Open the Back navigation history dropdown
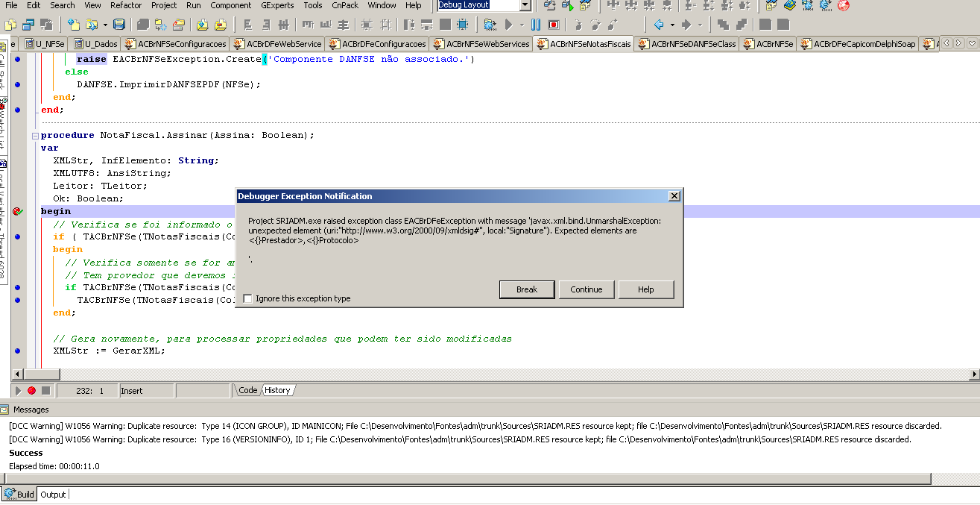This screenshot has height=505, width=980. (672, 25)
